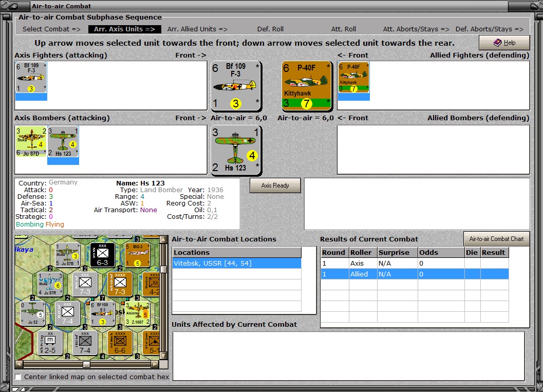Select the small Hs 123 bomber counter
543x392 pixels.
click(x=63, y=142)
